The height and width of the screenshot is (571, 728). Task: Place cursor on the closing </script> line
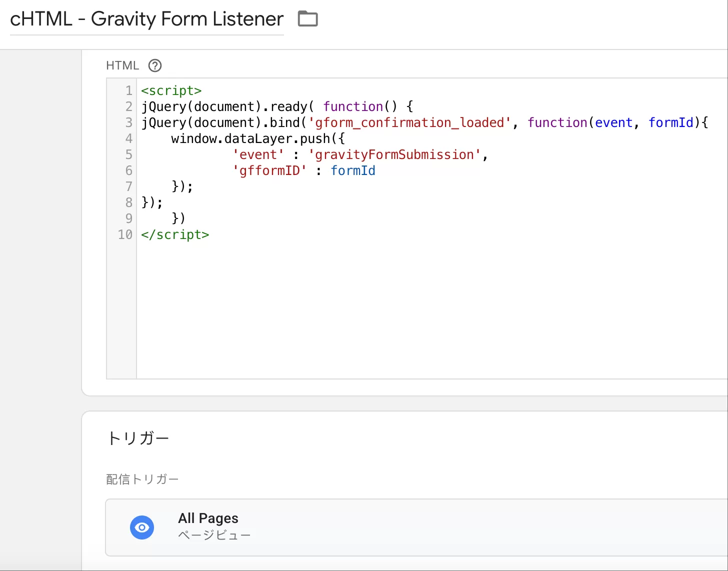pyautogui.click(x=175, y=234)
